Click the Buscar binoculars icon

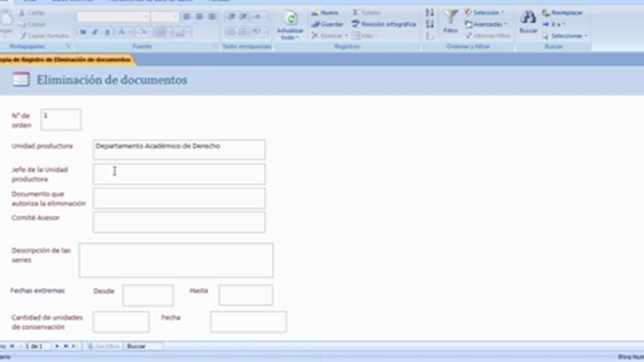(x=528, y=18)
